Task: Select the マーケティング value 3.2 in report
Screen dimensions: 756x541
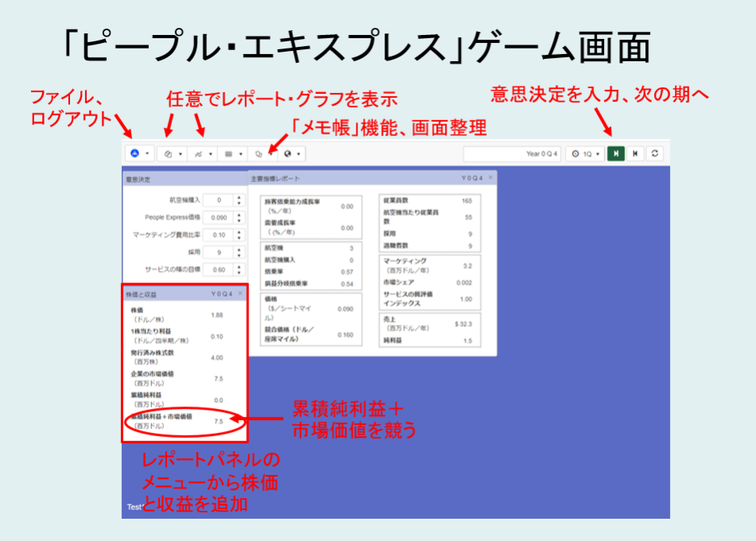Action: [x=468, y=266]
